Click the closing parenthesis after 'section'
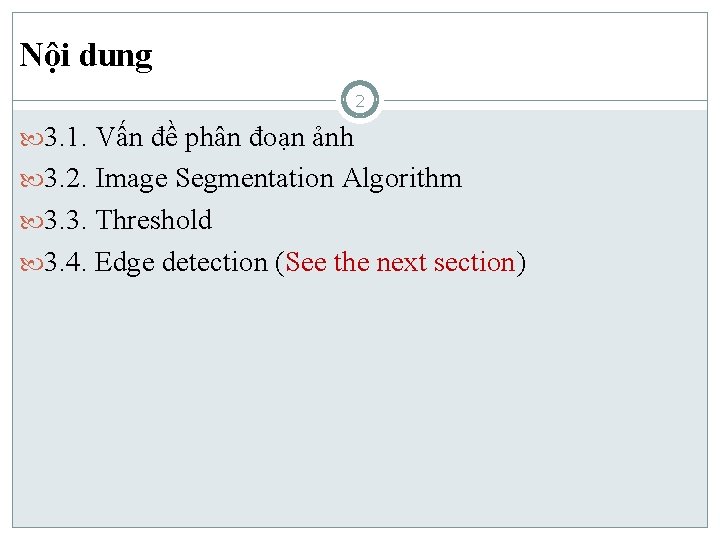The image size is (720, 540). (521, 262)
